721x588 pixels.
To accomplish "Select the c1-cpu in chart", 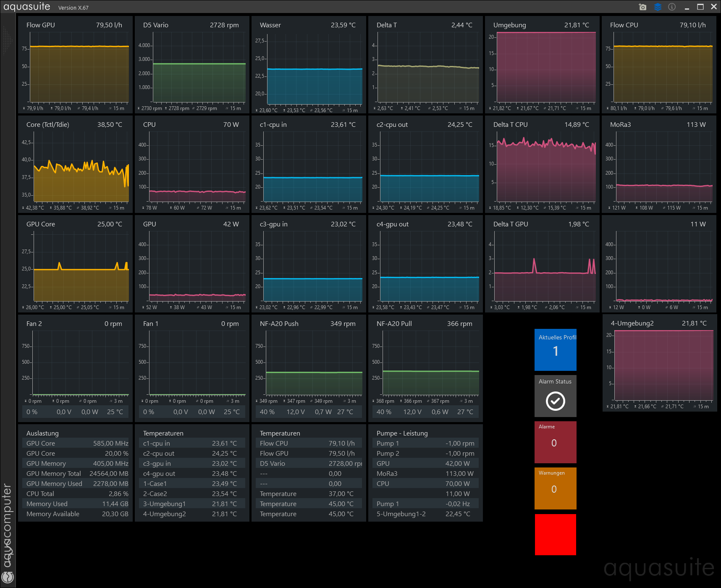I will click(309, 164).
